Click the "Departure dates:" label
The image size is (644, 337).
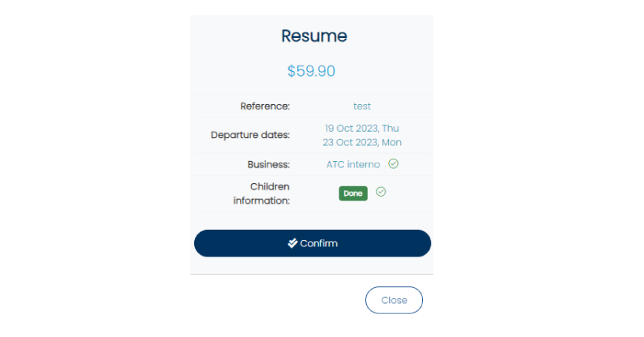(x=250, y=135)
